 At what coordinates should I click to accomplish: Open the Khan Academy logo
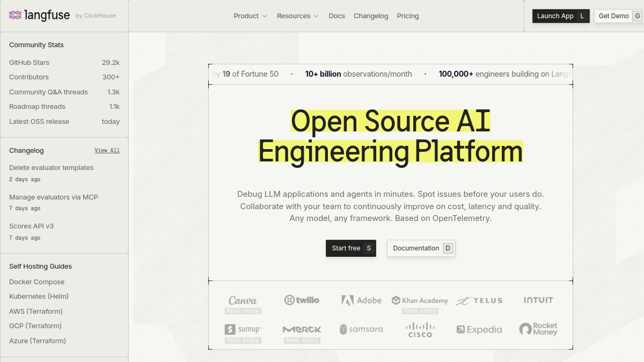pyautogui.click(x=420, y=300)
